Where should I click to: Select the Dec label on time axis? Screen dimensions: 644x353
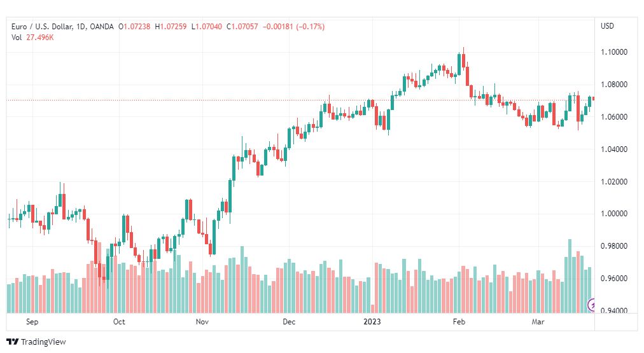(x=289, y=321)
